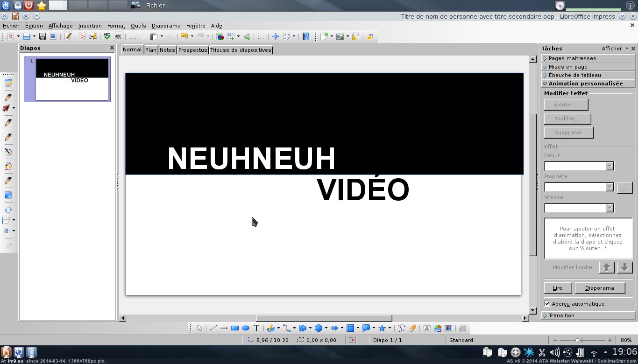The width and height of the screenshot is (638, 364).
Task: Select the Rectangle drawing tool
Action: click(235, 328)
